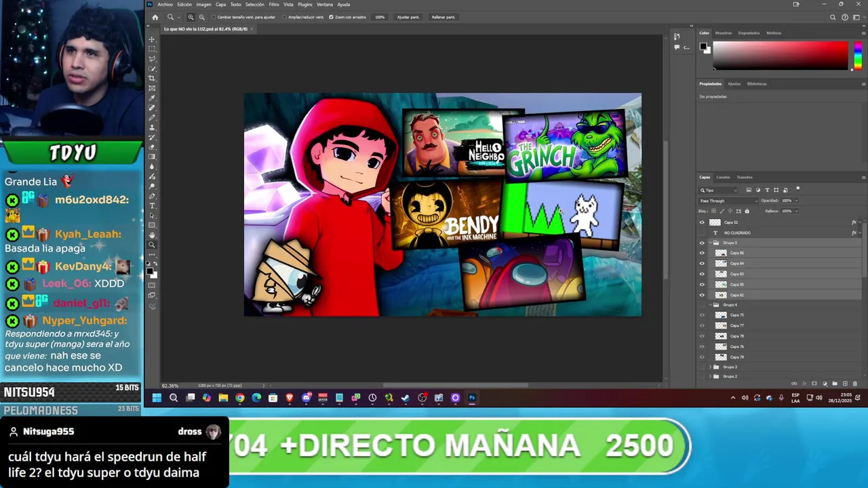
Task: Click the Home icon in options bar
Action: 155,17
